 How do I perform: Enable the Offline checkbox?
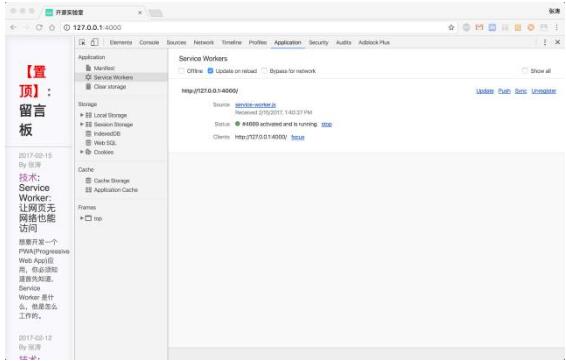coord(181,71)
